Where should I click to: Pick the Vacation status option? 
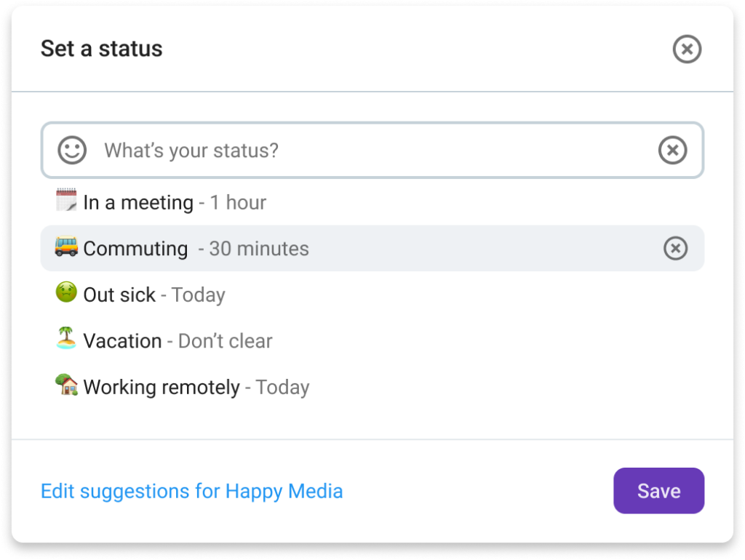(122, 341)
